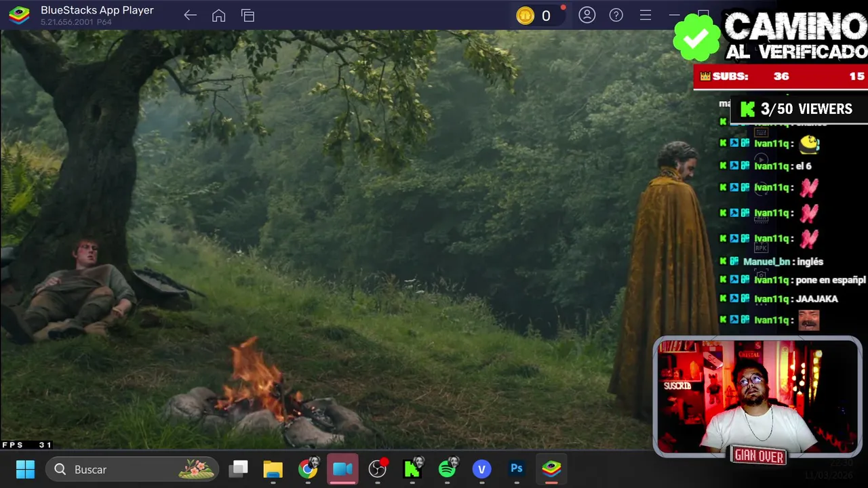Open the Windows Start menu
This screenshot has height=488, width=868.
tap(25, 469)
